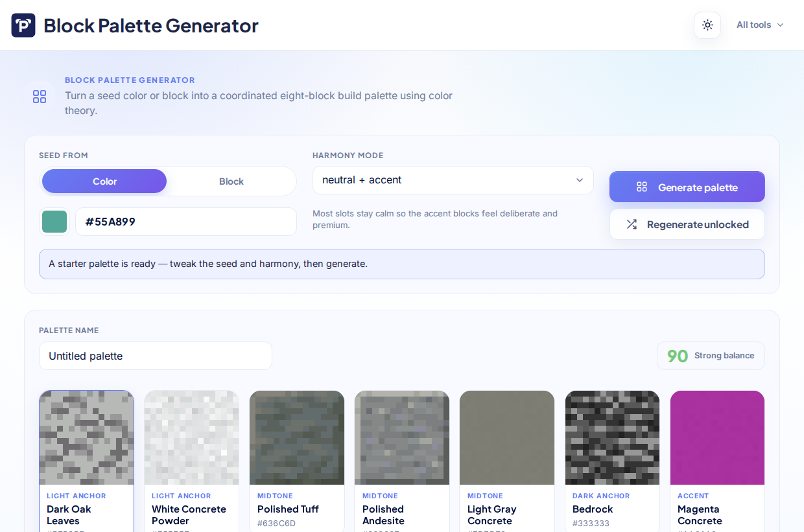Click the HARMONY MODE label
This screenshot has height=532, width=804.
pyautogui.click(x=348, y=156)
